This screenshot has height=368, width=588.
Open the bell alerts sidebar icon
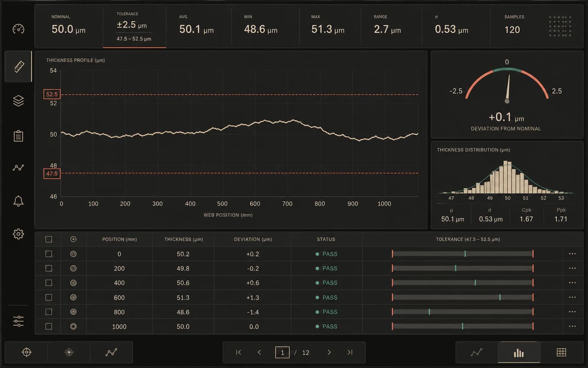(18, 201)
